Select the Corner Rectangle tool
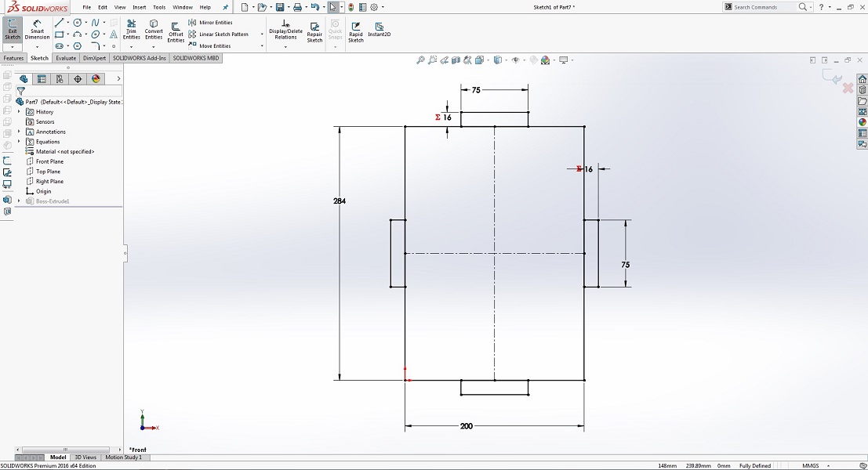The image size is (868, 470). 60,34
